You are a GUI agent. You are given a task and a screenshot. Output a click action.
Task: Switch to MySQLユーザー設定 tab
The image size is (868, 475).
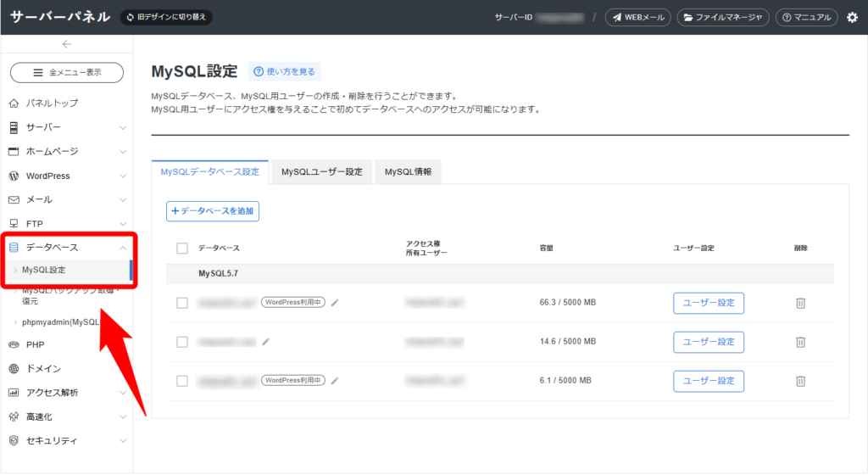(x=321, y=172)
